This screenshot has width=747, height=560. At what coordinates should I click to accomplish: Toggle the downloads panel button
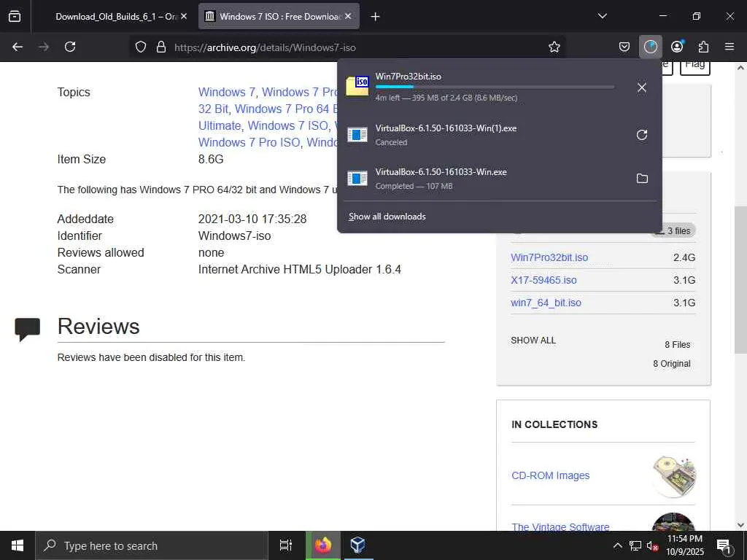[x=650, y=47]
